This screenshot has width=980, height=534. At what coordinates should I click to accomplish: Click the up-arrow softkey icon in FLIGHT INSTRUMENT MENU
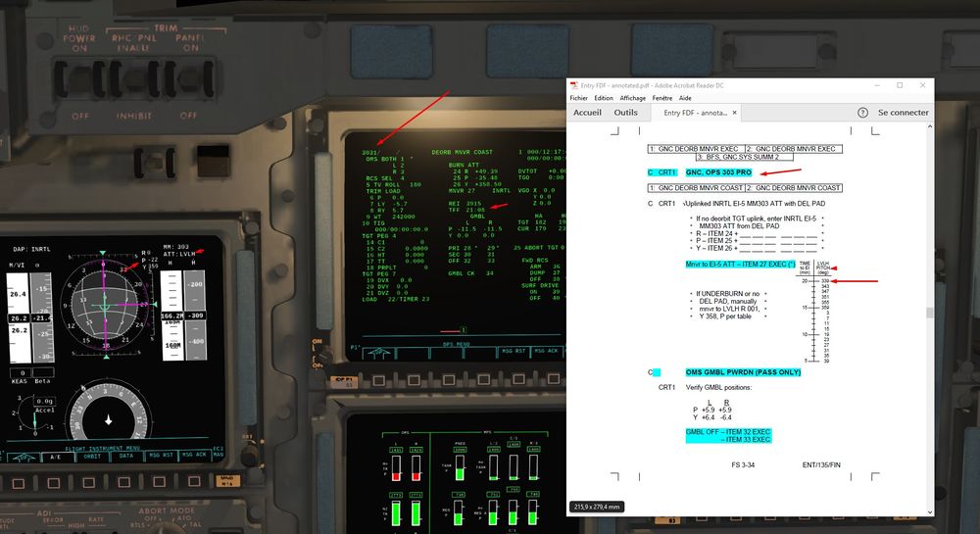click(x=24, y=458)
